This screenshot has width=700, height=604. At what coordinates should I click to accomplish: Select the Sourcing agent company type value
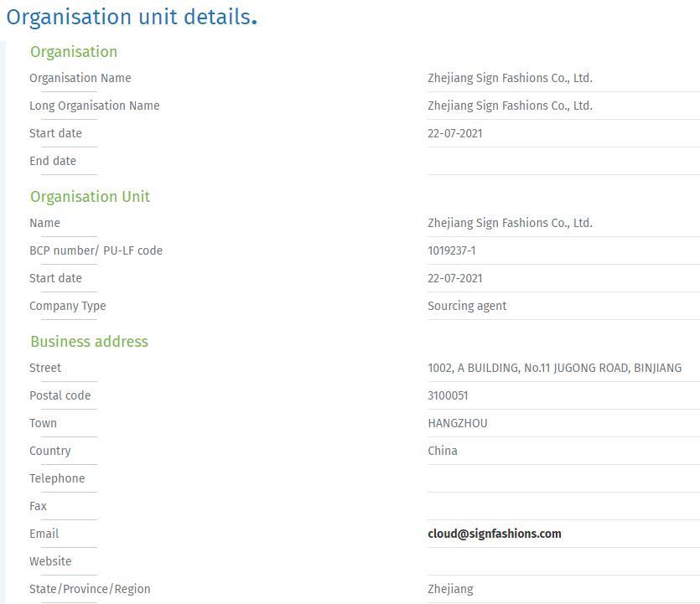[x=467, y=306]
